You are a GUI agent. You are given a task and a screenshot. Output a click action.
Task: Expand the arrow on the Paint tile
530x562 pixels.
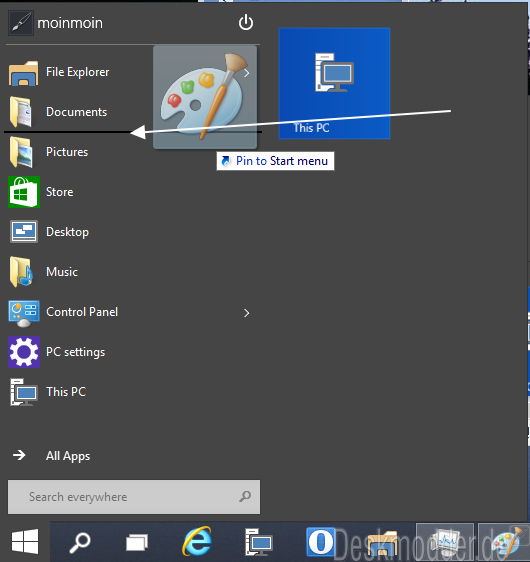point(247,73)
